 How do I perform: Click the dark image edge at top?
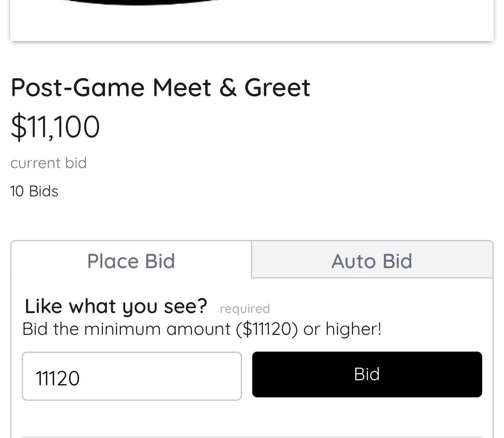(141, 2)
